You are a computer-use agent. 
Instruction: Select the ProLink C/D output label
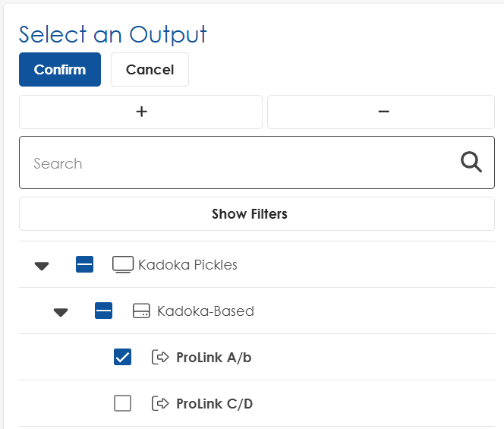(x=214, y=403)
